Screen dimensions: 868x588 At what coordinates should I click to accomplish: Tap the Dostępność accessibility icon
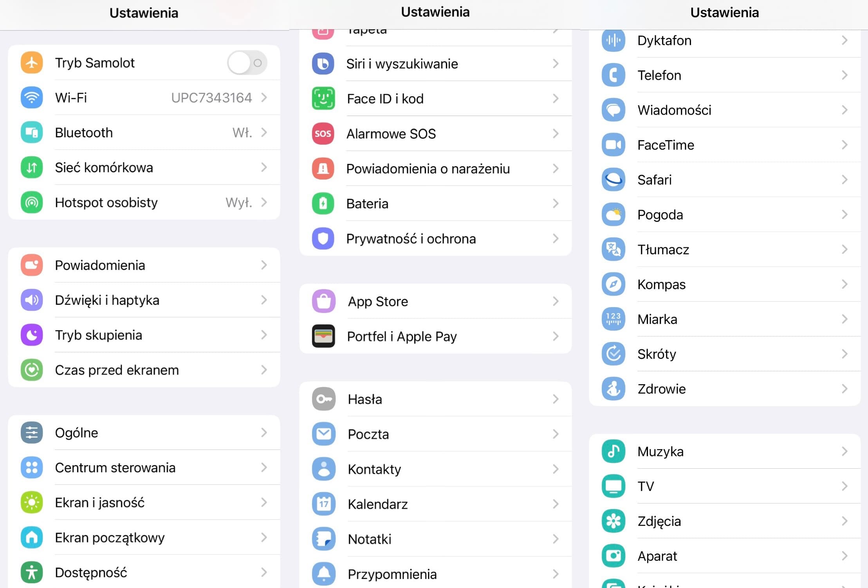pyautogui.click(x=32, y=572)
